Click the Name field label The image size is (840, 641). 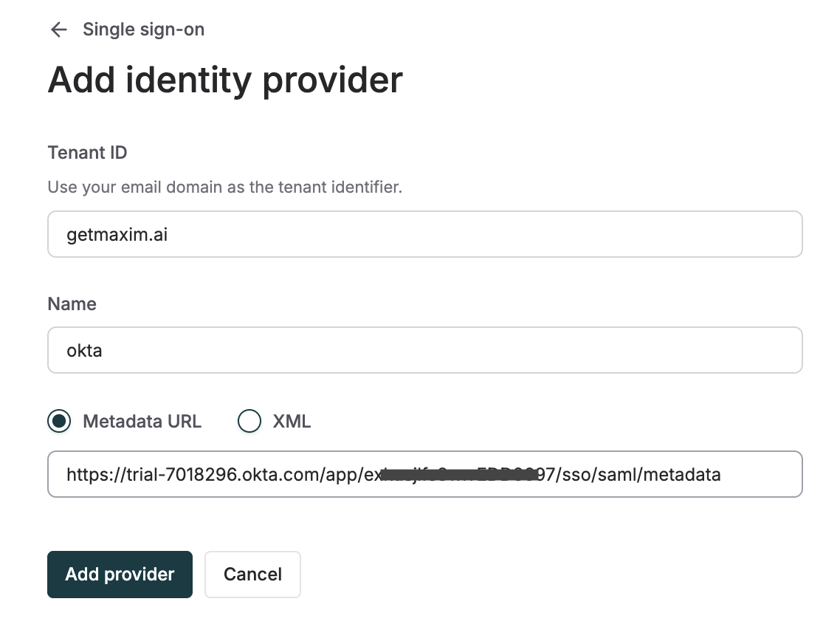click(72, 304)
